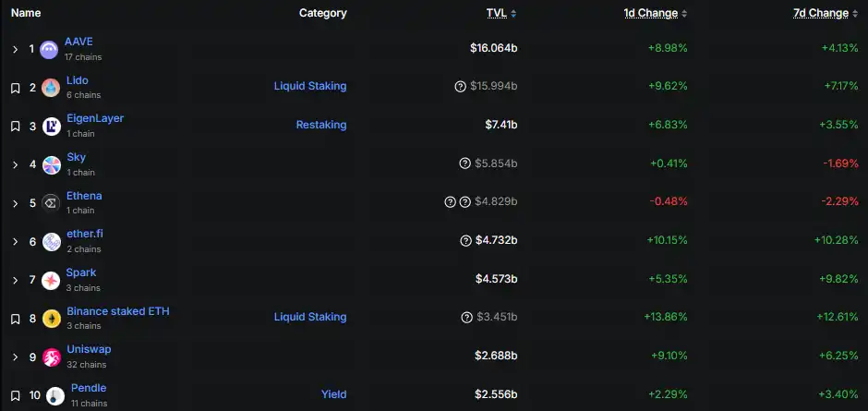This screenshot has width=868, height=411.
Task: Click the EigenLayer logo icon
Action: tap(52, 127)
